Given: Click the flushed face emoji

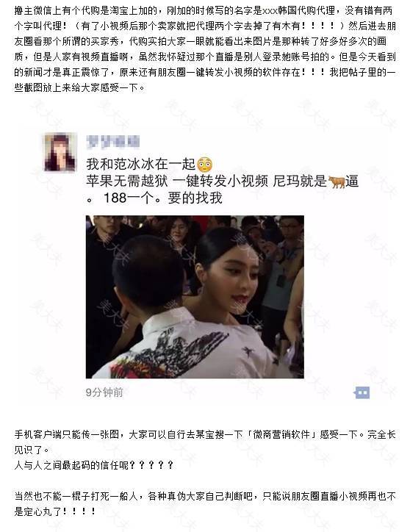Looking at the screenshot, I should 204,165.
